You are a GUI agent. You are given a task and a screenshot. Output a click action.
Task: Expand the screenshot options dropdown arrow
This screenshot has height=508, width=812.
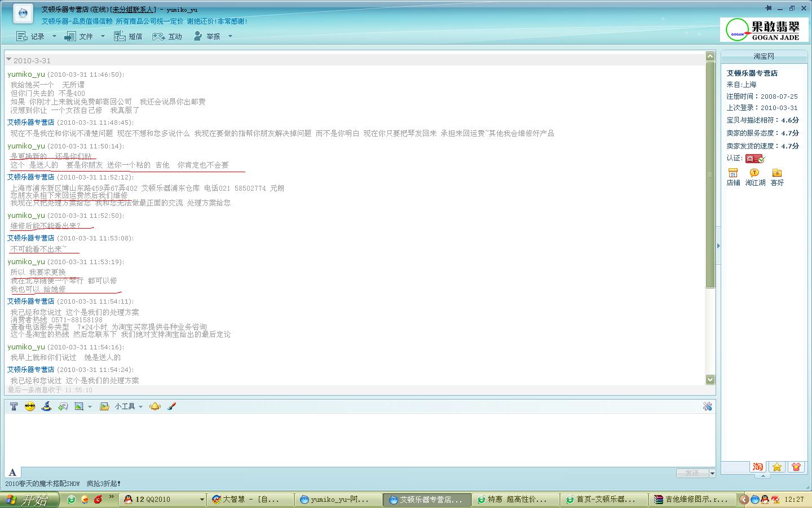pyautogui.click(x=90, y=407)
